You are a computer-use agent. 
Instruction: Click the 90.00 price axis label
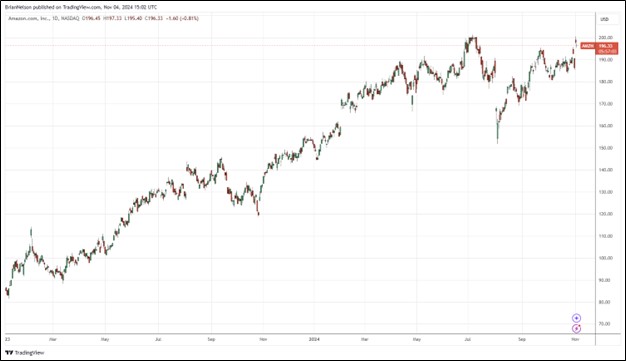point(605,280)
